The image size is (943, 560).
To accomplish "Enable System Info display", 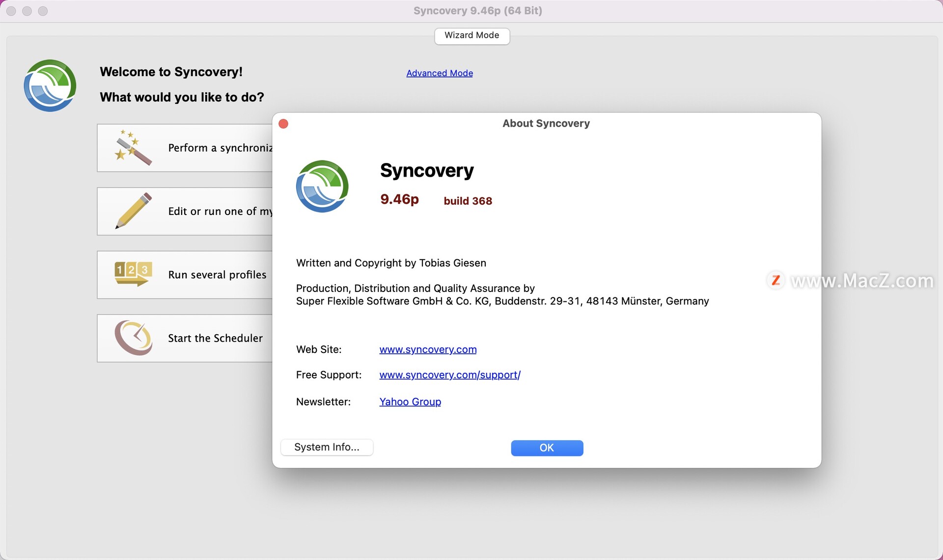I will pyautogui.click(x=327, y=447).
